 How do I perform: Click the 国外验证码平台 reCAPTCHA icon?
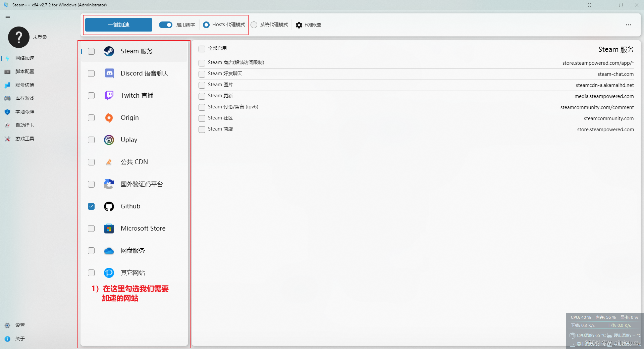tap(109, 184)
